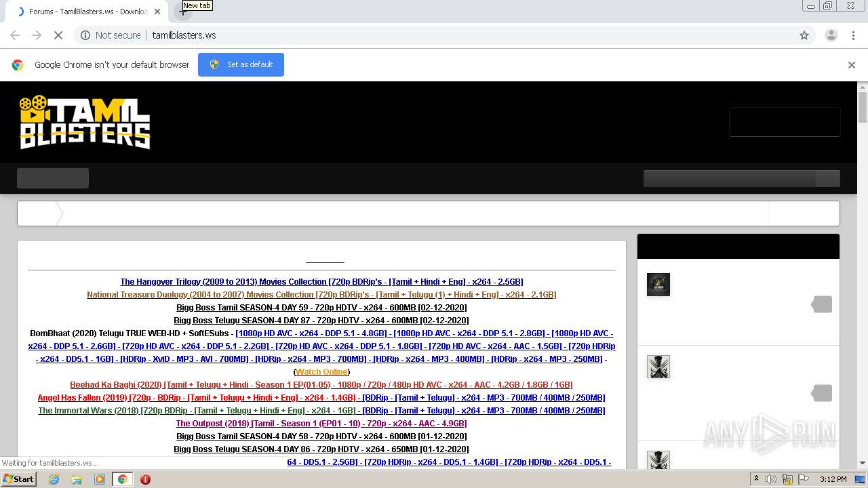868x488 pixels.
Task: Open Windows Explorer folder from taskbar
Action: tap(77, 479)
